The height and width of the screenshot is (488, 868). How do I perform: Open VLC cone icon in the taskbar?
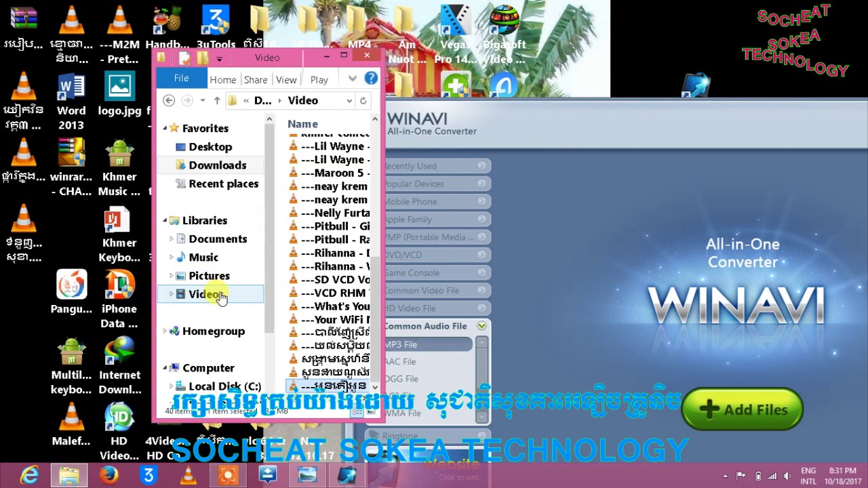[188, 476]
